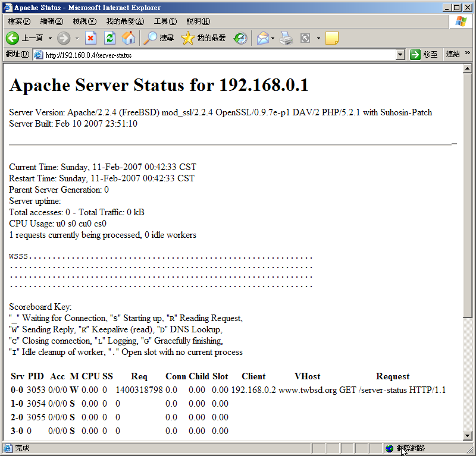The width and height of the screenshot is (476, 456).
Task: Open the 說明(H) menu
Action: point(198,21)
